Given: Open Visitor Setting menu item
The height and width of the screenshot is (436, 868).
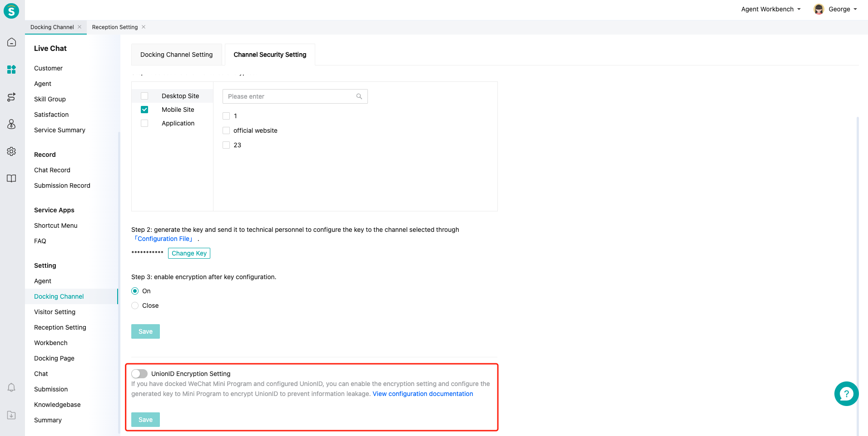Looking at the screenshot, I should click(x=55, y=312).
